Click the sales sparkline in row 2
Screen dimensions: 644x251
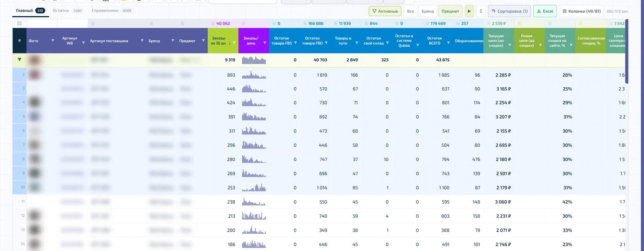click(x=254, y=75)
